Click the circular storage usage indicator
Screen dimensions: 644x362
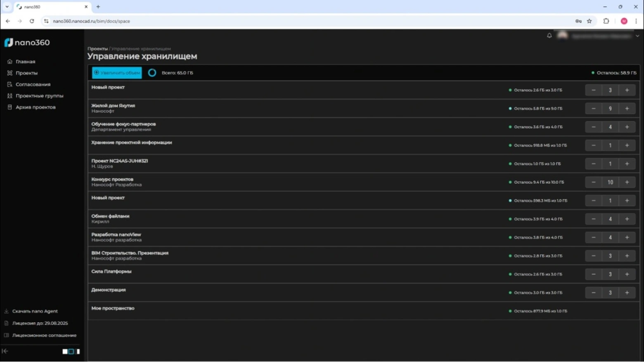click(152, 73)
